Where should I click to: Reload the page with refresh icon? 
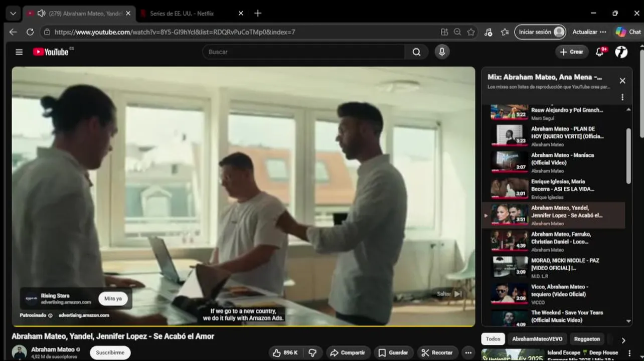click(x=30, y=32)
